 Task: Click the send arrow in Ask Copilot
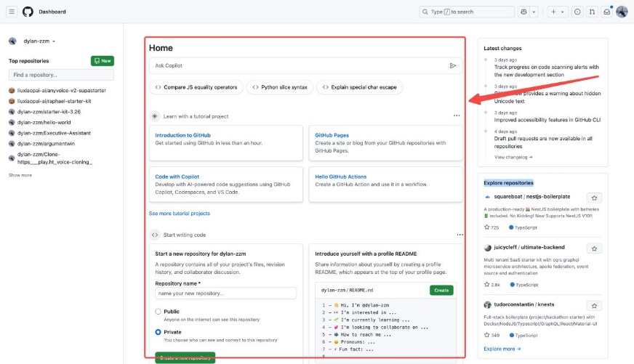pos(453,65)
